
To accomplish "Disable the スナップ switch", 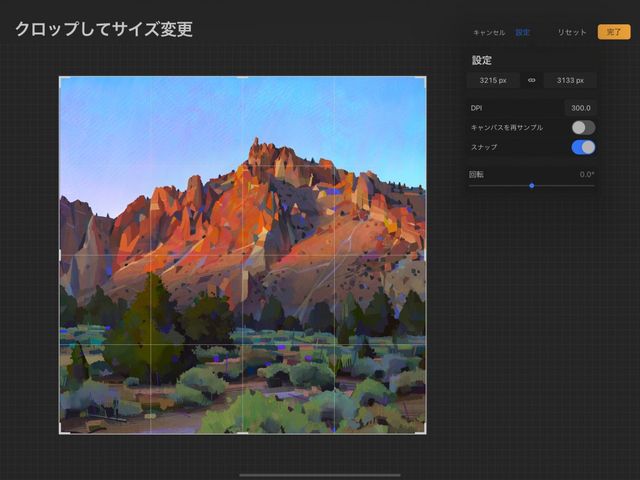I will pyautogui.click(x=583, y=147).
